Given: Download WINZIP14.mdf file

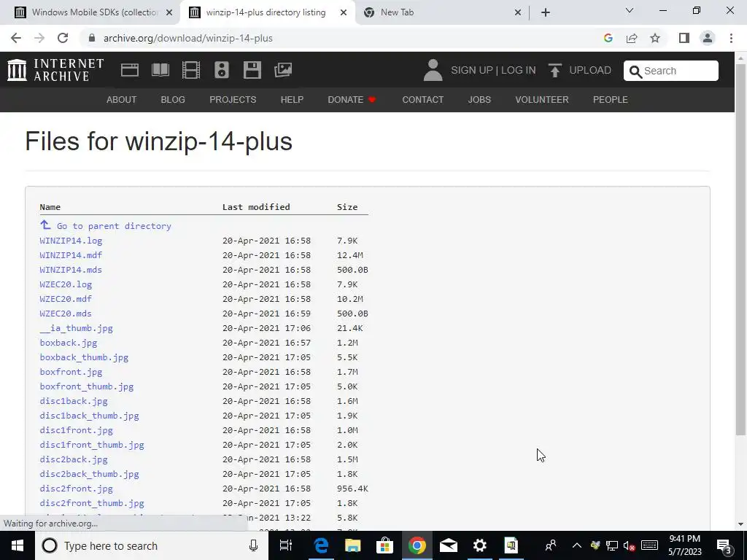Looking at the screenshot, I should [71, 255].
